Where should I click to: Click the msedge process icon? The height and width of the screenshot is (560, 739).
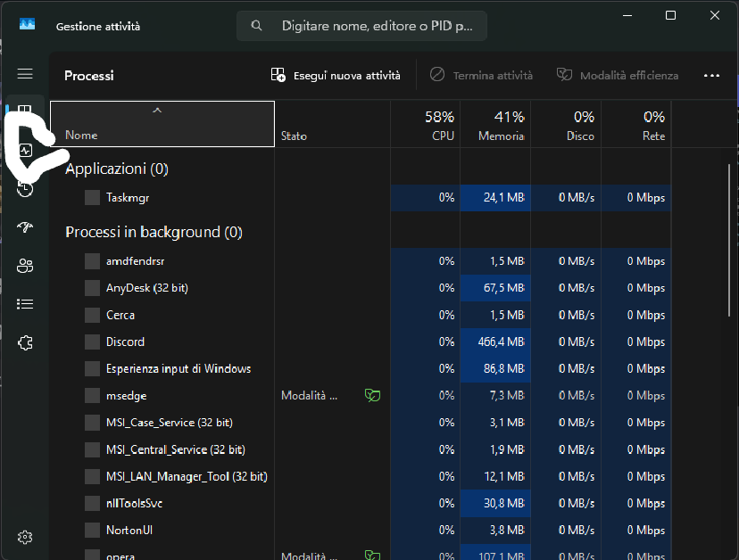tap(93, 396)
